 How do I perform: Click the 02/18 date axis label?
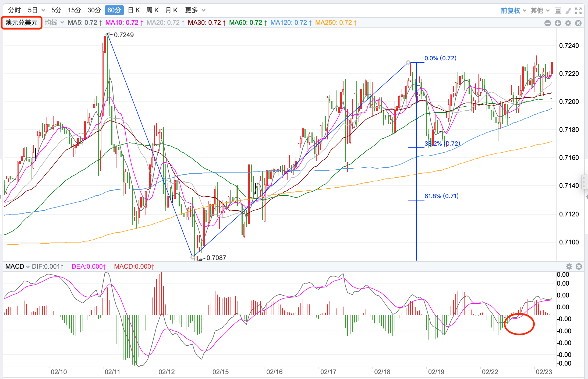(x=382, y=372)
